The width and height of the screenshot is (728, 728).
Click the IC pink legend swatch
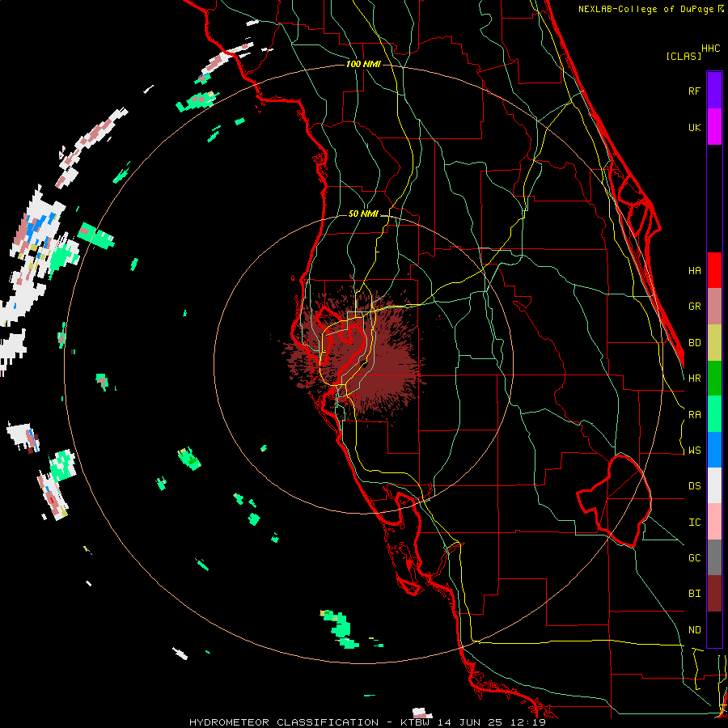(x=714, y=522)
